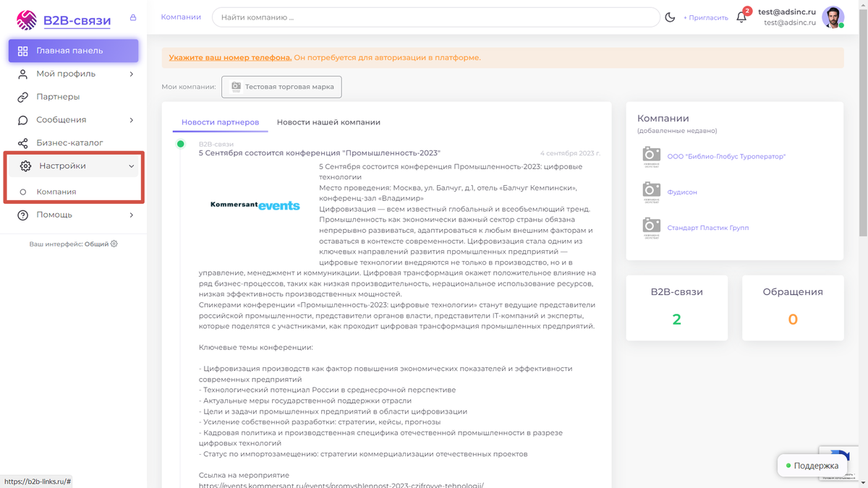
Task: Expand the Сообщения chevron
Action: 131,120
